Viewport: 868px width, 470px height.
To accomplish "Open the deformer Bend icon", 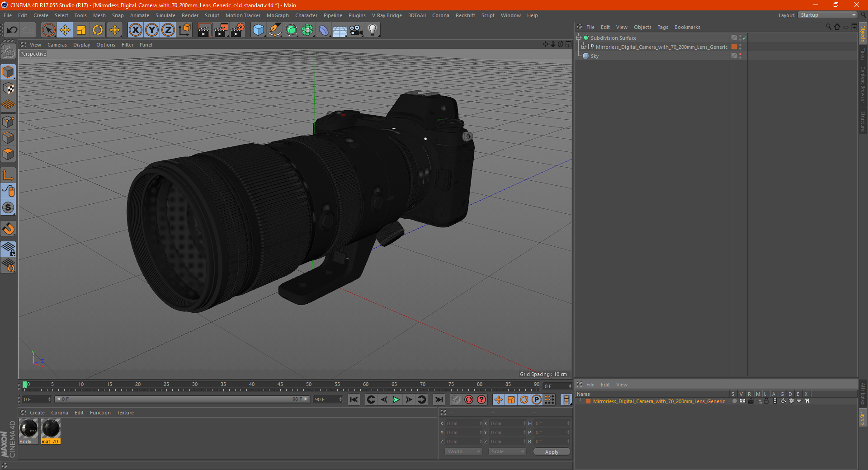I will [x=324, y=30].
